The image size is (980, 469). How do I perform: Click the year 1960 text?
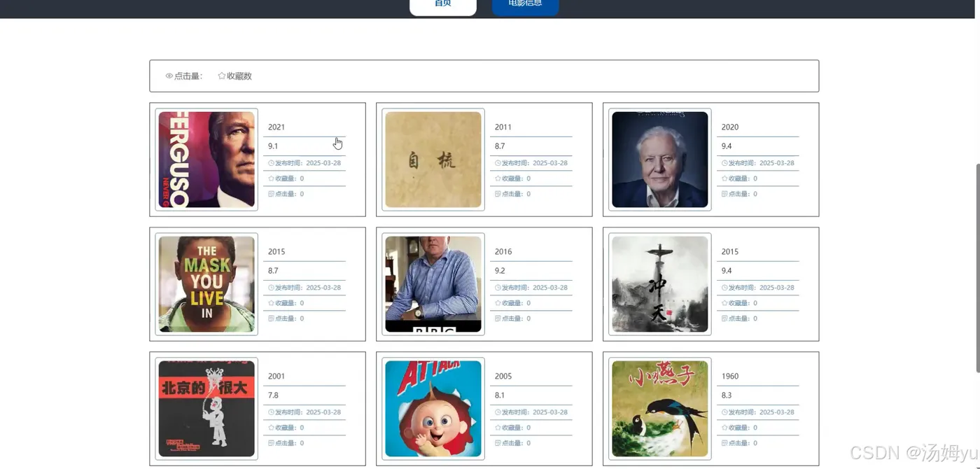730,377
